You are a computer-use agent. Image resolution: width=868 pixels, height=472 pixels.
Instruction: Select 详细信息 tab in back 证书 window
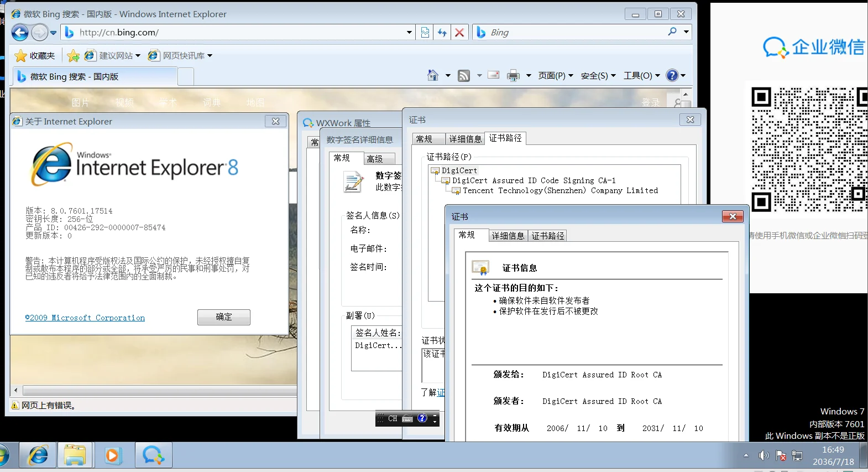click(465, 139)
